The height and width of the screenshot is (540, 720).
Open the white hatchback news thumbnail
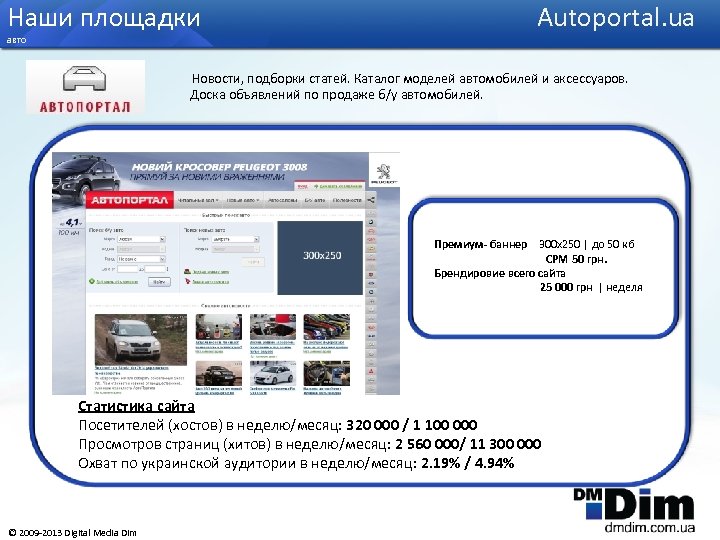[x=273, y=373]
